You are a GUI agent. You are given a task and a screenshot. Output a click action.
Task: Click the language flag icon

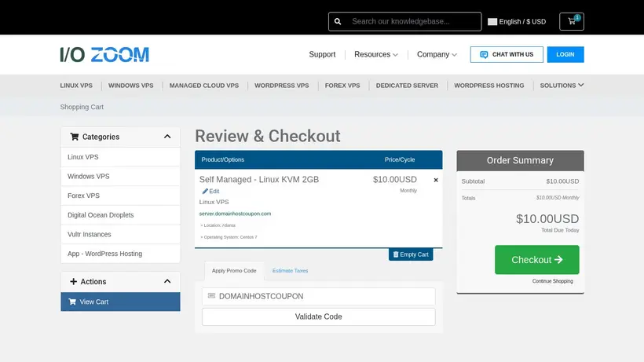point(492,22)
